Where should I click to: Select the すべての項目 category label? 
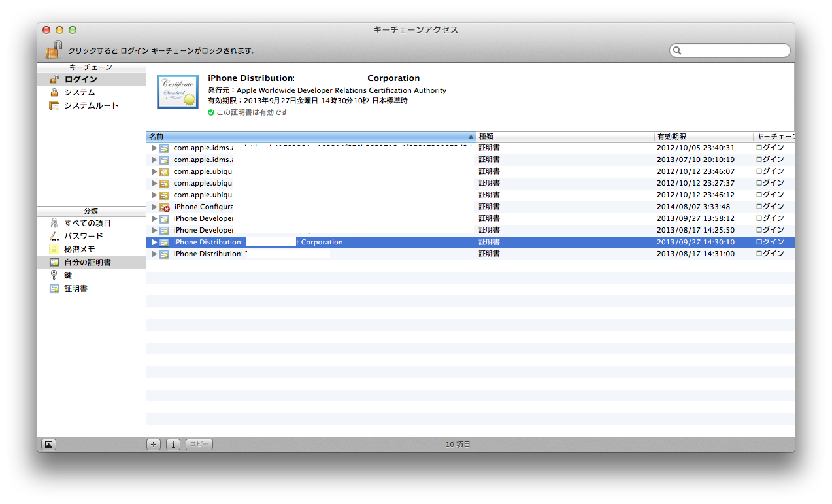pos(88,223)
